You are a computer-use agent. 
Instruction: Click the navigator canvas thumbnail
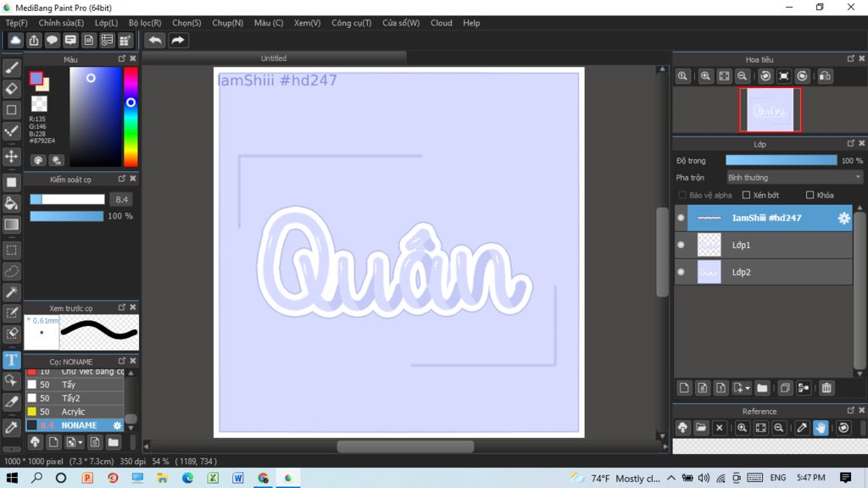pyautogui.click(x=770, y=109)
